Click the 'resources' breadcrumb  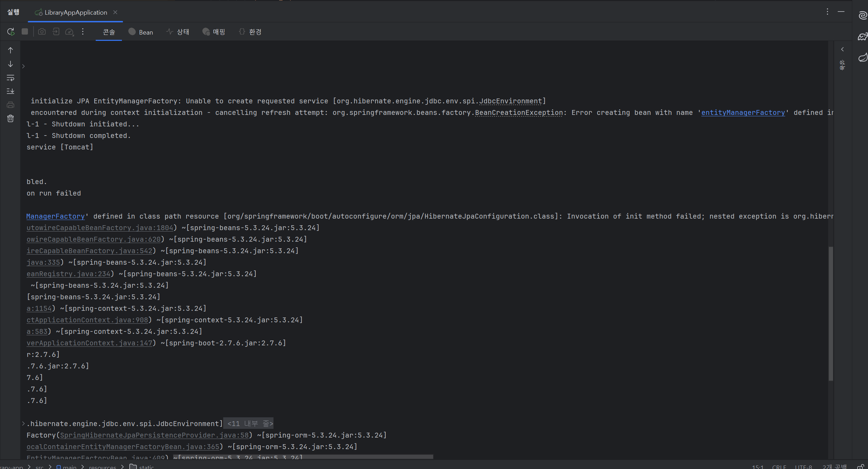[x=102, y=467]
